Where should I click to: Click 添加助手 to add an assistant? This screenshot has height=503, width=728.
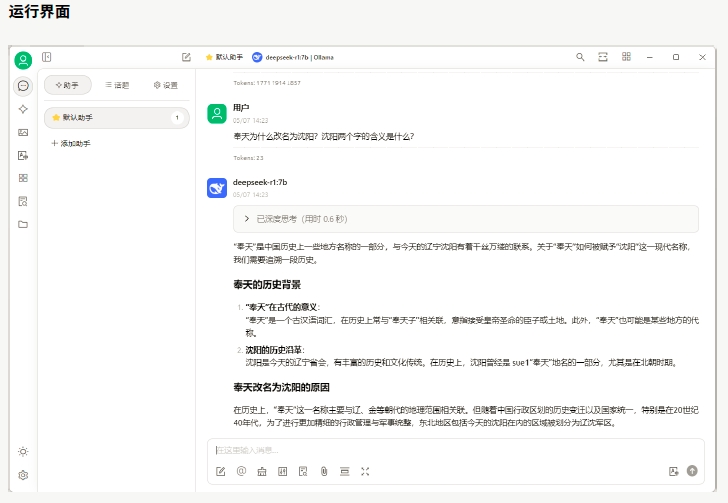[71, 144]
